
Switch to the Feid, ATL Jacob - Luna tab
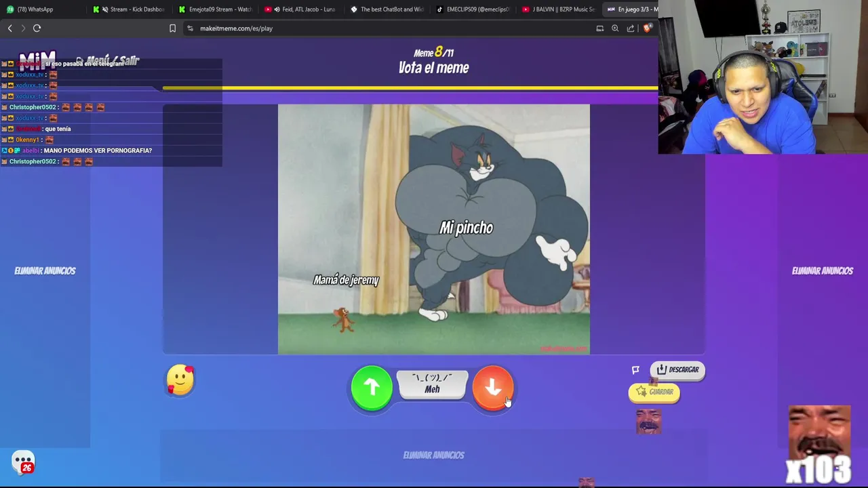[x=301, y=9]
